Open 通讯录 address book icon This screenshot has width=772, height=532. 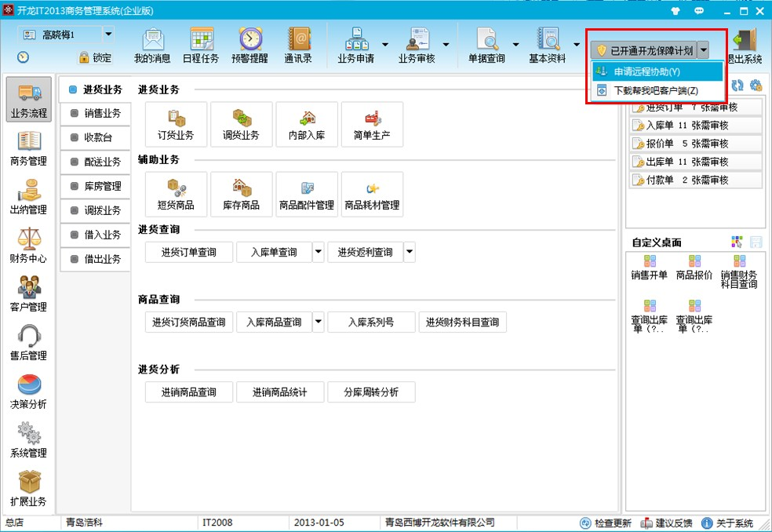click(298, 46)
